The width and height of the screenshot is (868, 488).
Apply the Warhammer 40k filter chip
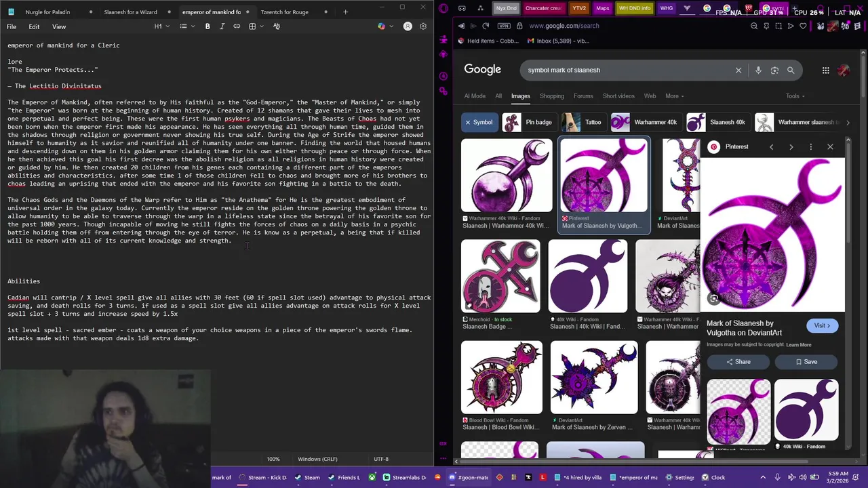click(645, 123)
